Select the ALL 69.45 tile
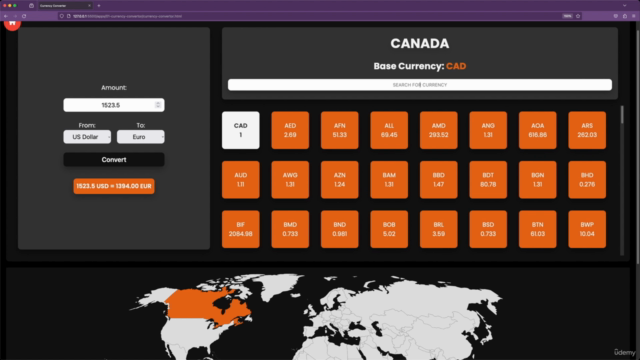Viewport: 640px width, 360px height. tap(389, 130)
